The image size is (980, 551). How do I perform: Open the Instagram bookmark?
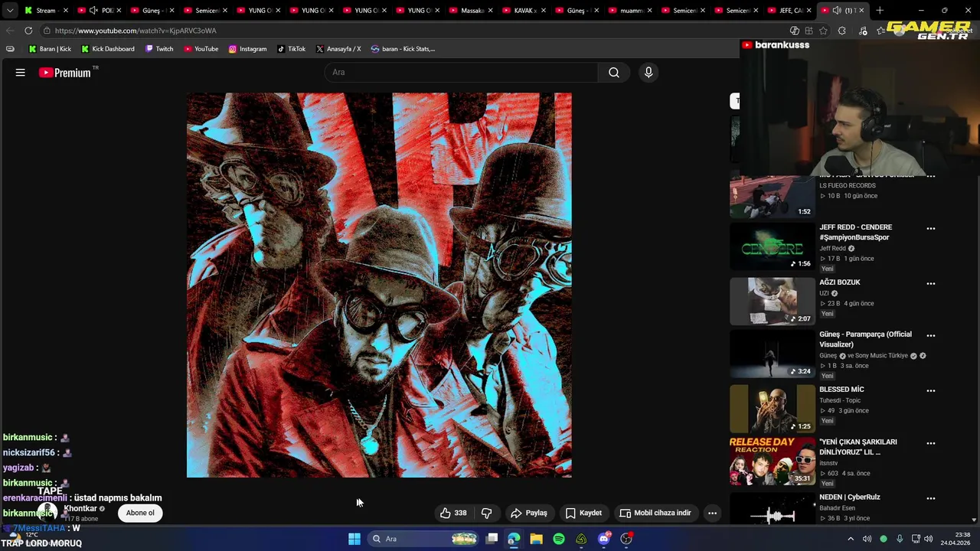click(247, 49)
